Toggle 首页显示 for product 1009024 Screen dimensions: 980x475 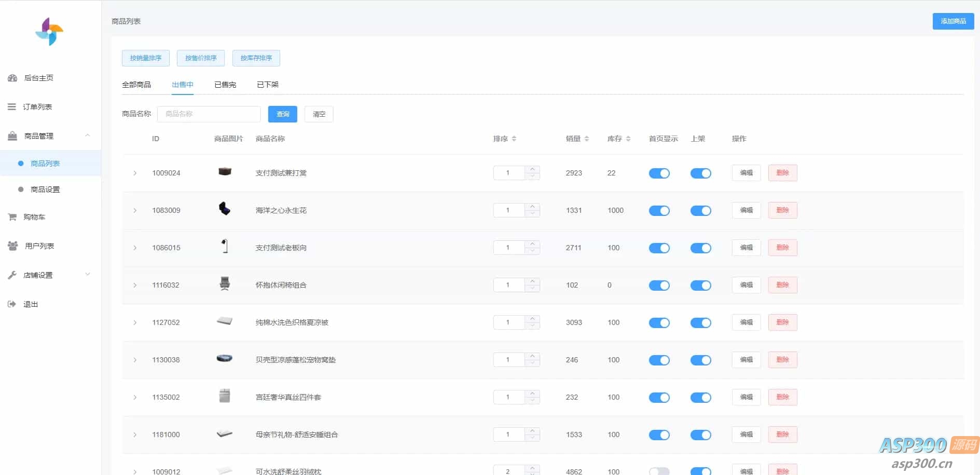(x=659, y=173)
